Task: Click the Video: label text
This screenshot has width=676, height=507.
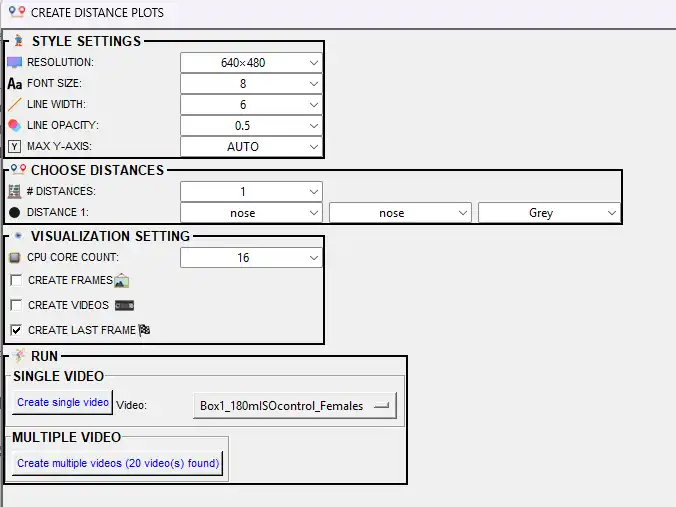Action: 131,406
